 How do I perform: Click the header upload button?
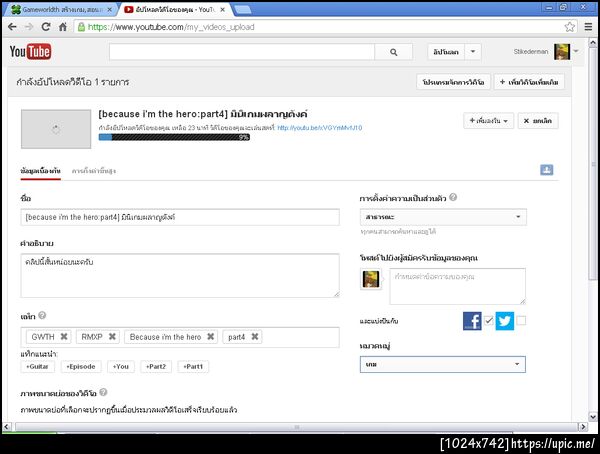(x=446, y=52)
